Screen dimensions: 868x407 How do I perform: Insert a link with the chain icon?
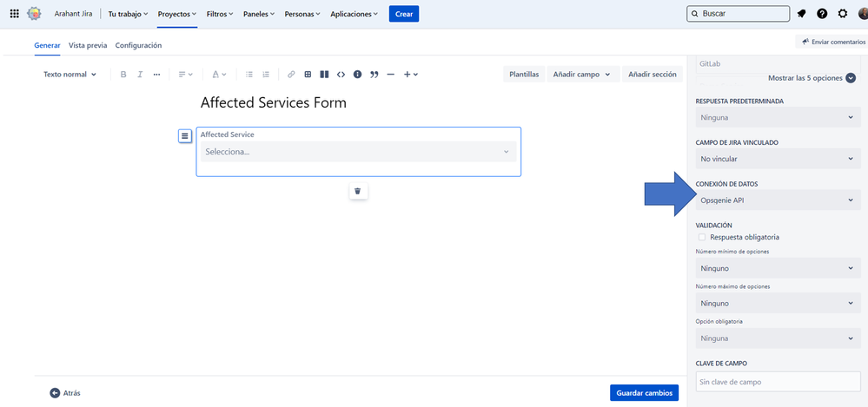click(x=291, y=74)
